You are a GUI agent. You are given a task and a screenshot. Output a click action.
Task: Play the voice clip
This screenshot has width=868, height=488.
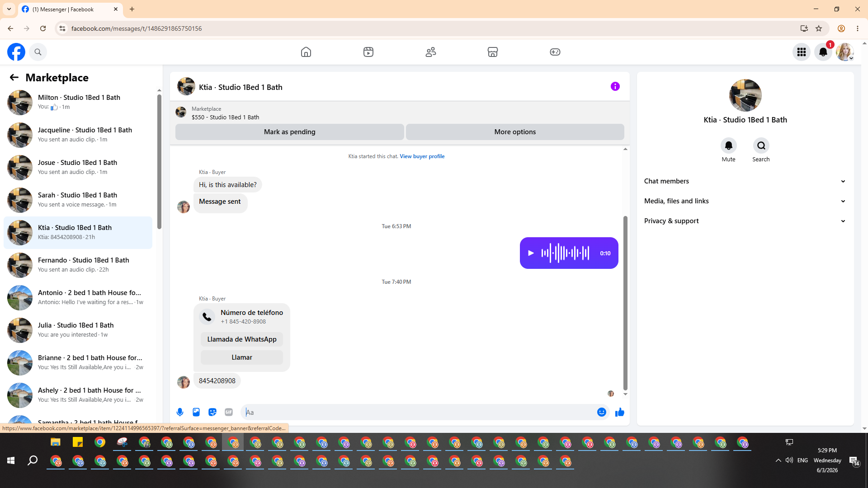coord(531,253)
